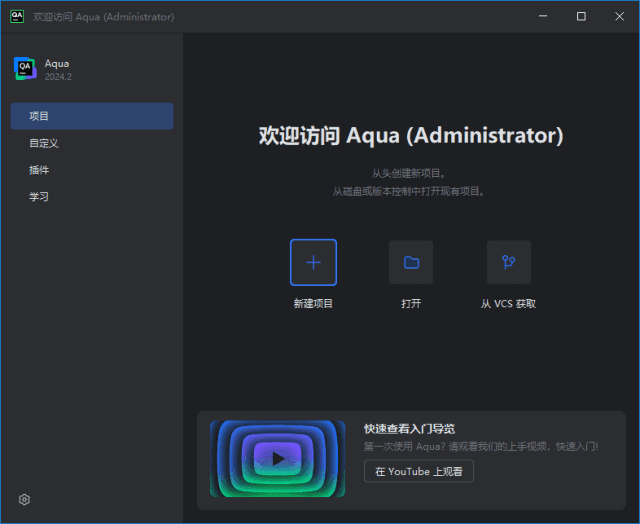Select the 项目 (Projects) sidebar tab

click(x=92, y=116)
